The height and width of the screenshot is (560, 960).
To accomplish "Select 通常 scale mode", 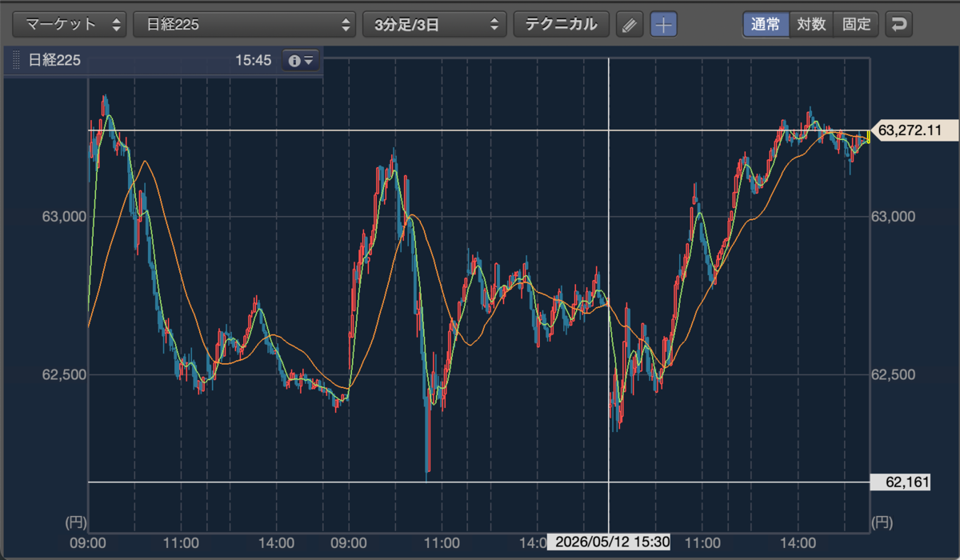I will pyautogui.click(x=766, y=24).
